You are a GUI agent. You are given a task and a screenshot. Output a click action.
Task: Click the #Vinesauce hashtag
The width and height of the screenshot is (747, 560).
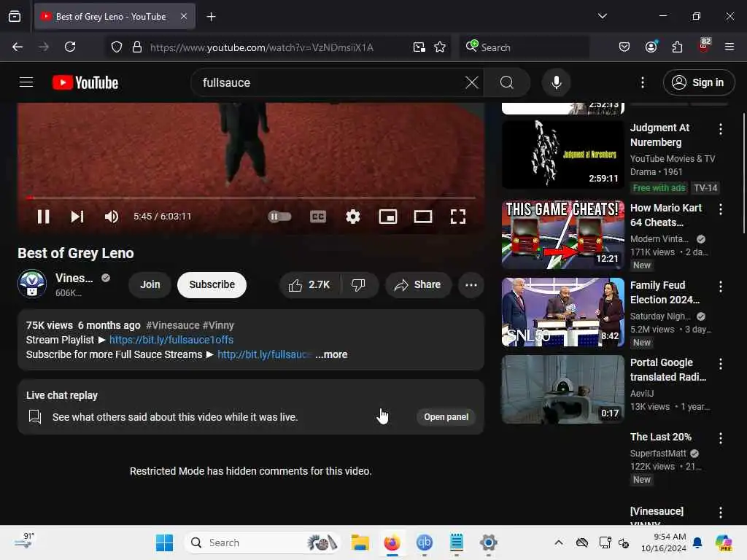pyautogui.click(x=172, y=325)
